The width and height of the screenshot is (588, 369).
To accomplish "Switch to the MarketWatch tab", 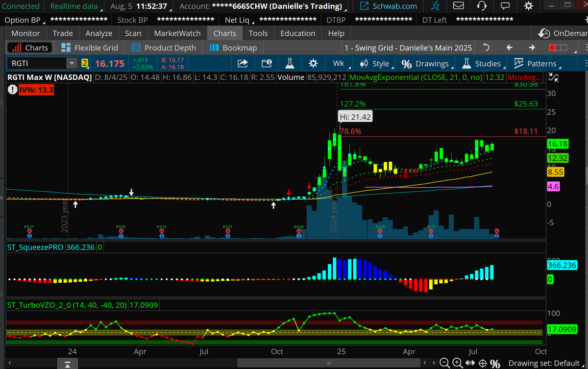I will pyautogui.click(x=177, y=33).
